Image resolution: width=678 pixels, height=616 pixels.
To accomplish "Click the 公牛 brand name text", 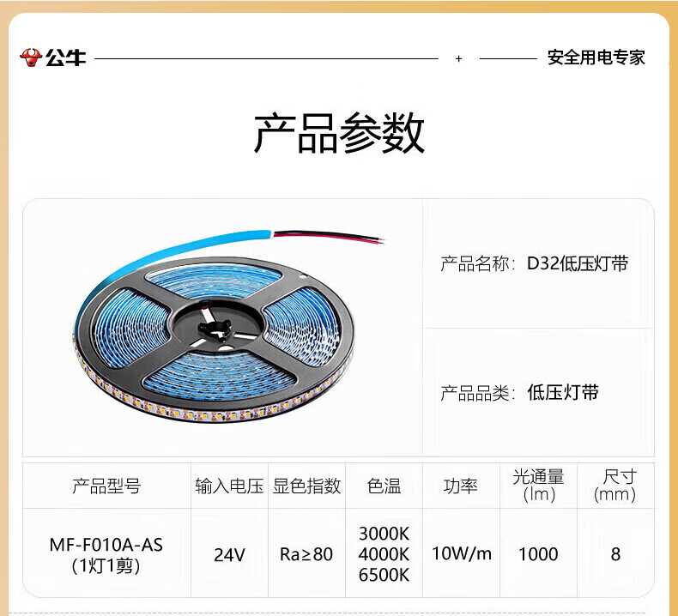I will click(66, 58).
